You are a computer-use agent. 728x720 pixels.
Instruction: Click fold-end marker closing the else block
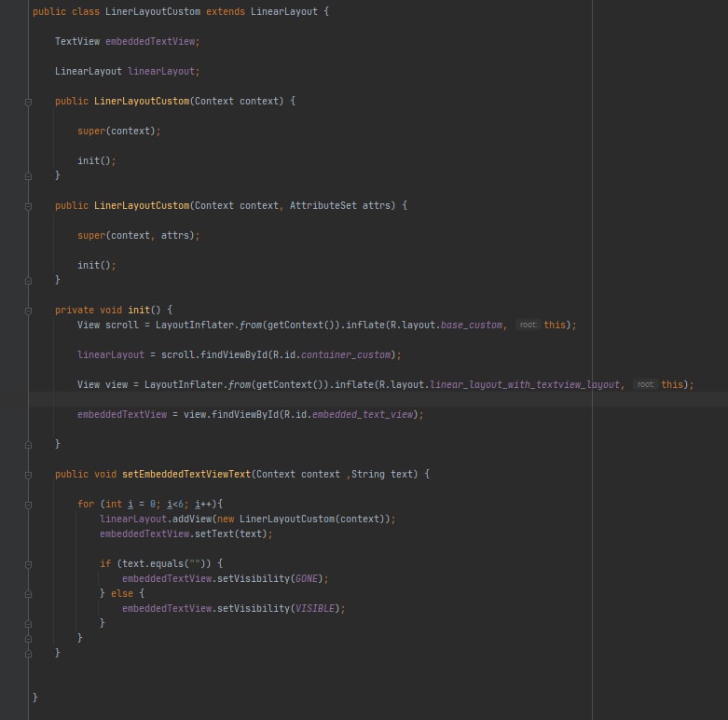28,624
